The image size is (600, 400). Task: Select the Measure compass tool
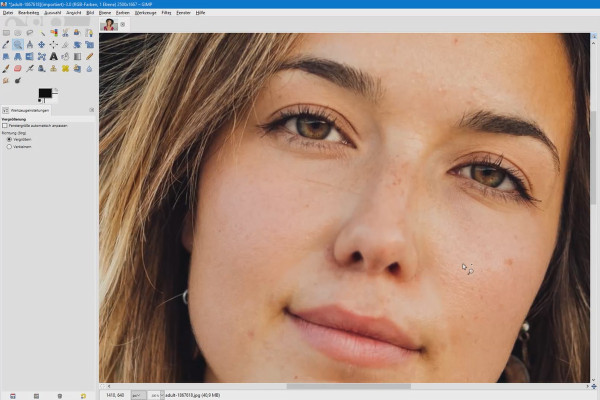pyautogui.click(x=30, y=45)
